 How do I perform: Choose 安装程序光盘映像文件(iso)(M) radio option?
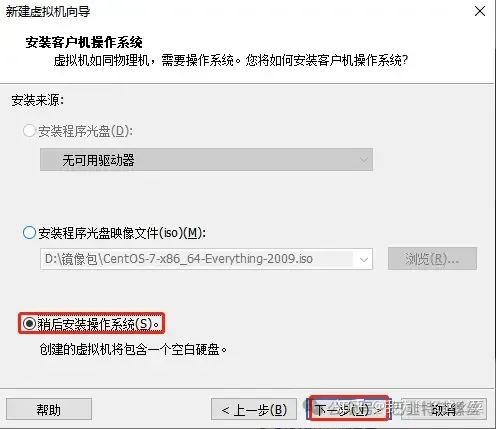29,232
